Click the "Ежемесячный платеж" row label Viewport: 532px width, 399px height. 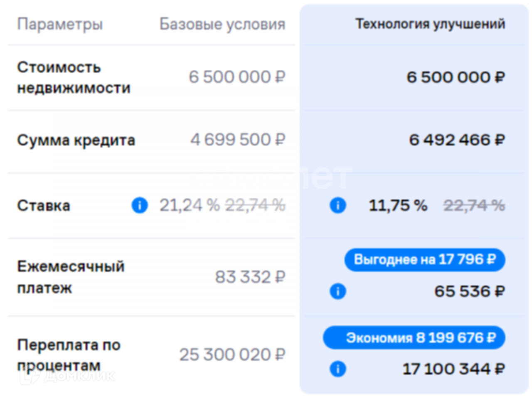71,277
